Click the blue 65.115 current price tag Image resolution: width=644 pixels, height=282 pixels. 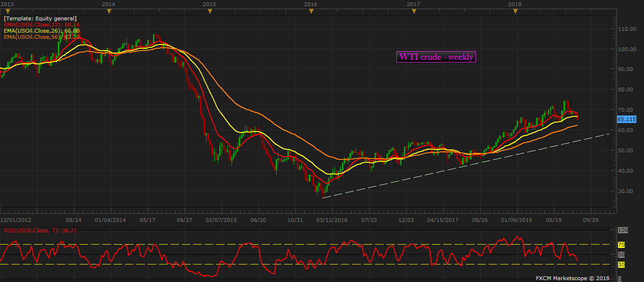point(626,120)
